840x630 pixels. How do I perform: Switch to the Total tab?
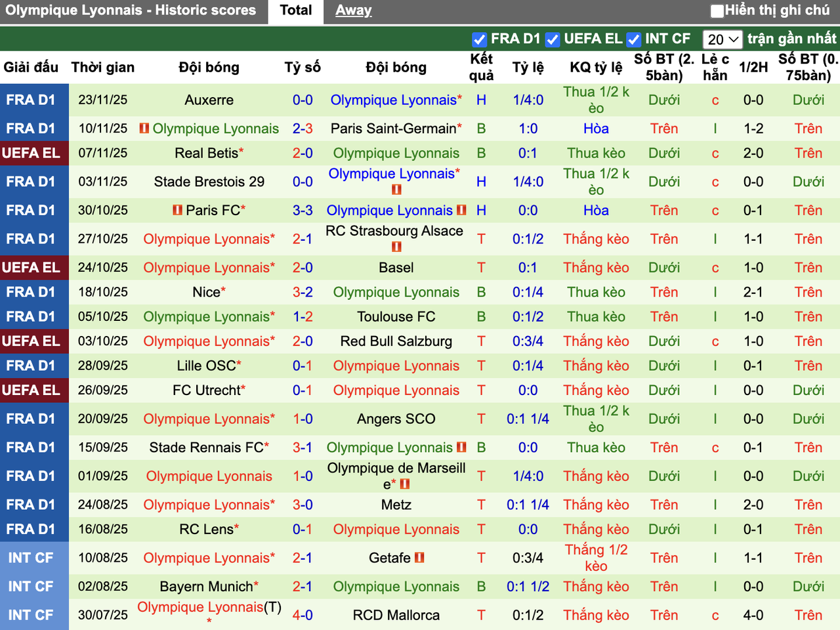(295, 10)
